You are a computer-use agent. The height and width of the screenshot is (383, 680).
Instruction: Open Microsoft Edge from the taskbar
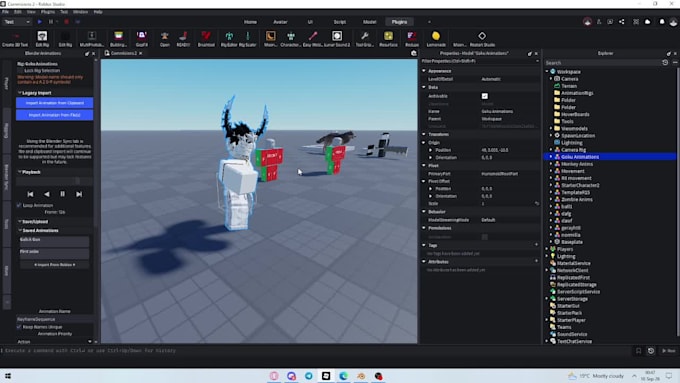click(343, 376)
